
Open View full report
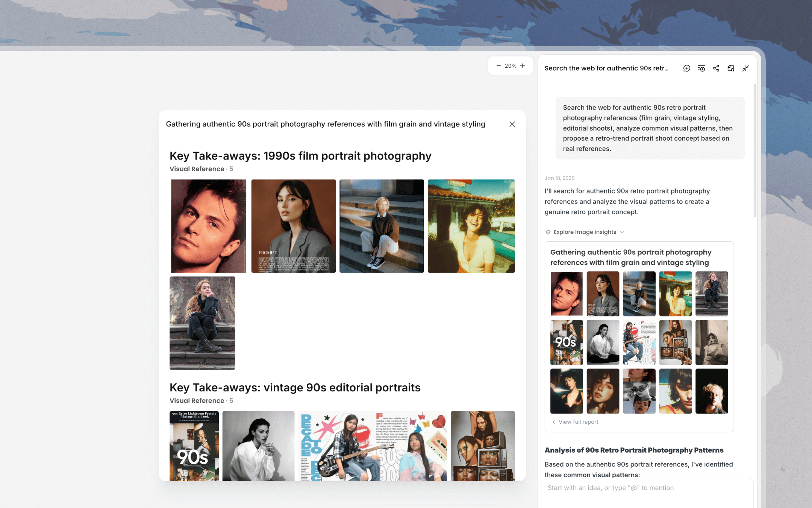click(578, 422)
